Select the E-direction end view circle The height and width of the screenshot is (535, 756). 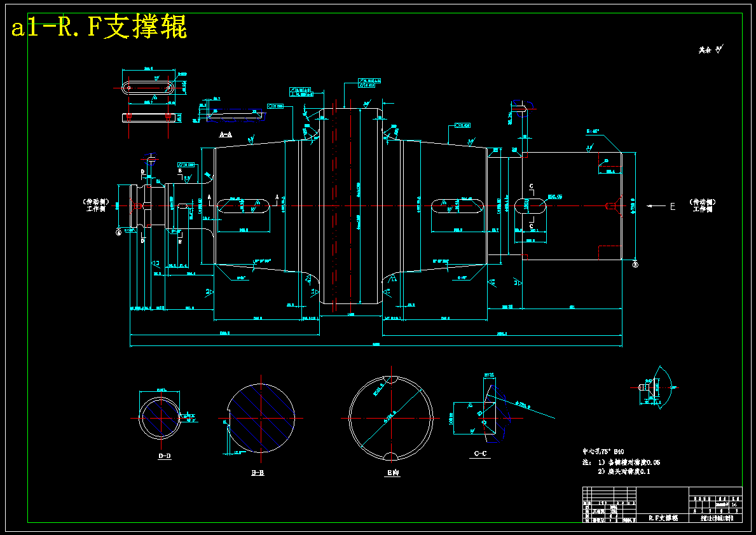(x=391, y=418)
